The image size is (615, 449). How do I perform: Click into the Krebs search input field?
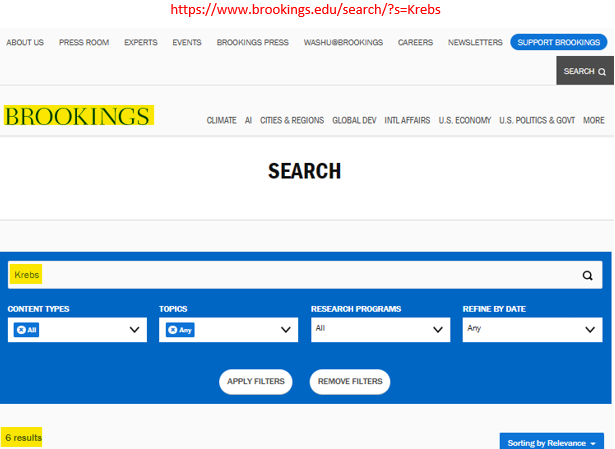pyautogui.click(x=305, y=275)
